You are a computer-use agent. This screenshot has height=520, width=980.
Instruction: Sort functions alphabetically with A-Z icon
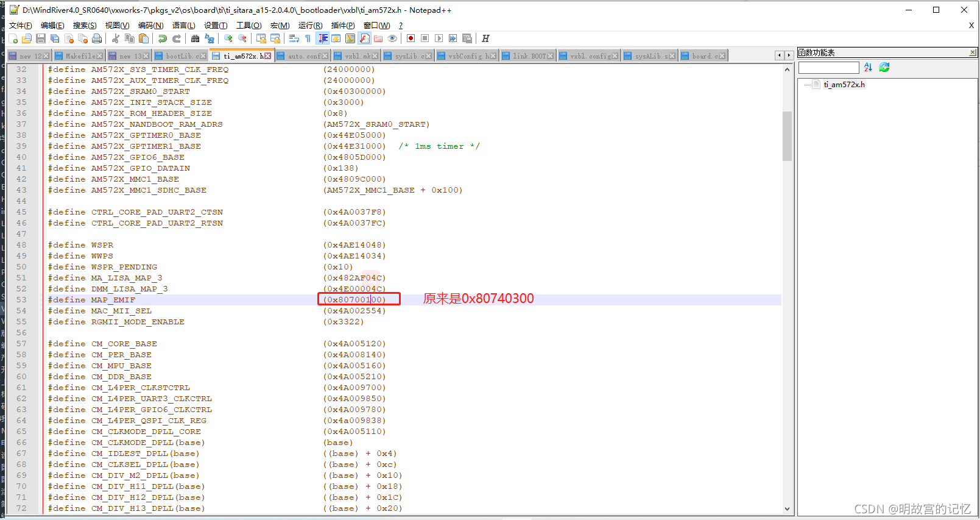point(868,67)
